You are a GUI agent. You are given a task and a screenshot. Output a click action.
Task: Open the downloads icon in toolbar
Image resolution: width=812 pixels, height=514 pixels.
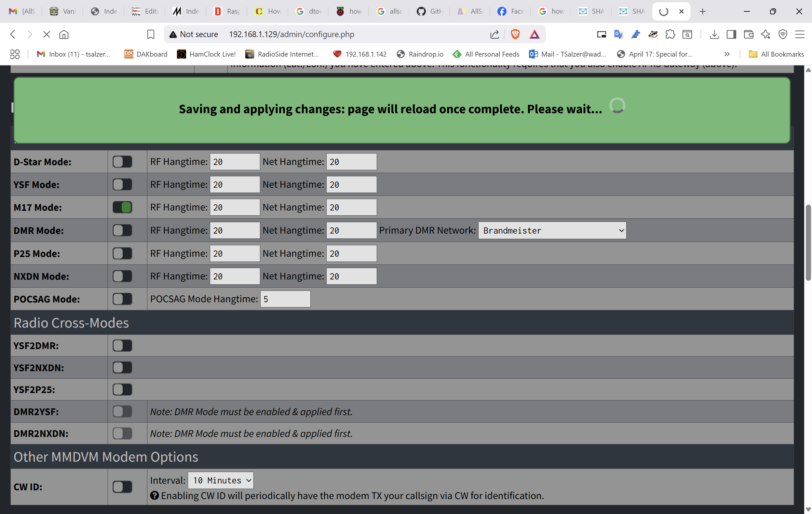click(714, 34)
